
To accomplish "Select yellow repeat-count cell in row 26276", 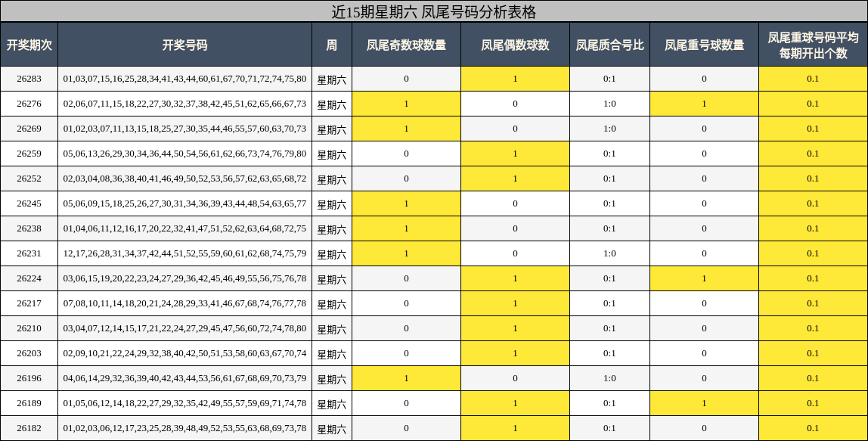I will click(704, 104).
